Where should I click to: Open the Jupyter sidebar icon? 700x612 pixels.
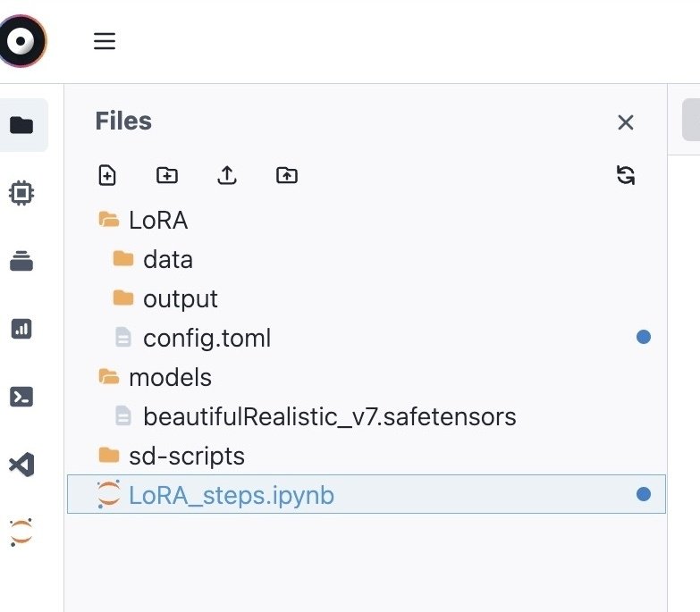[x=21, y=532]
